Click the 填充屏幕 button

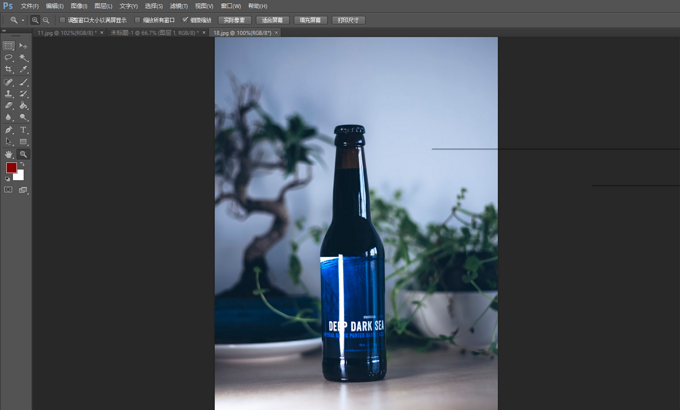click(310, 20)
